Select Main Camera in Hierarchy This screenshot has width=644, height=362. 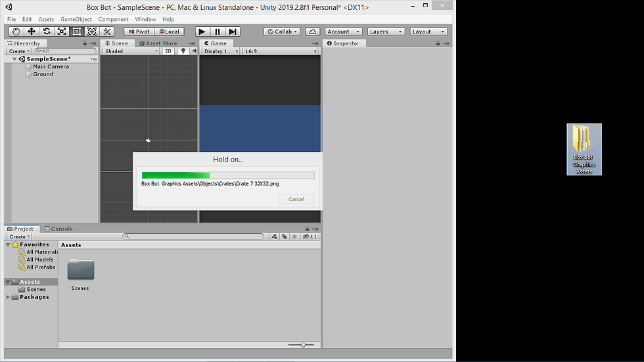pyautogui.click(x=51, y=66)
